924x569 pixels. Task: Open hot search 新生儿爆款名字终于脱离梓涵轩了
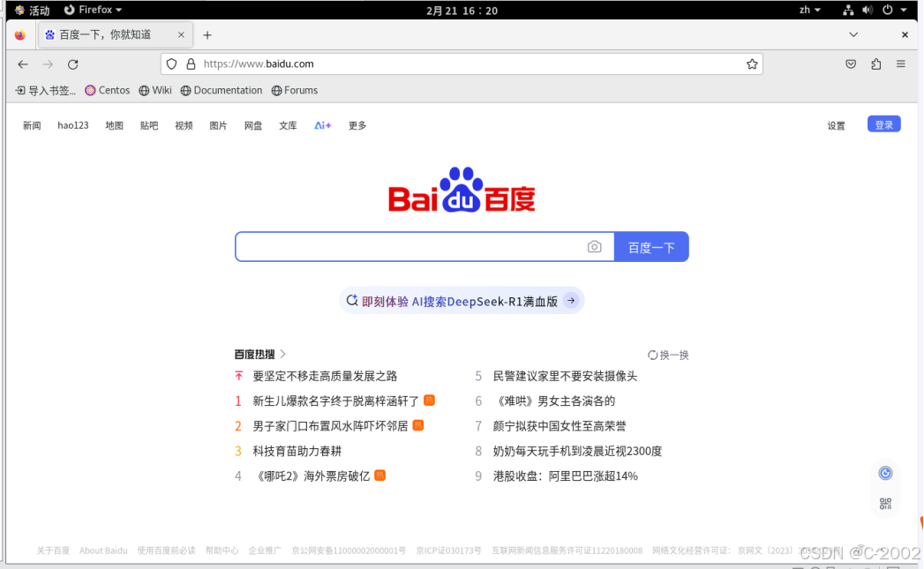pyautogui.click(x=336, y=401)
